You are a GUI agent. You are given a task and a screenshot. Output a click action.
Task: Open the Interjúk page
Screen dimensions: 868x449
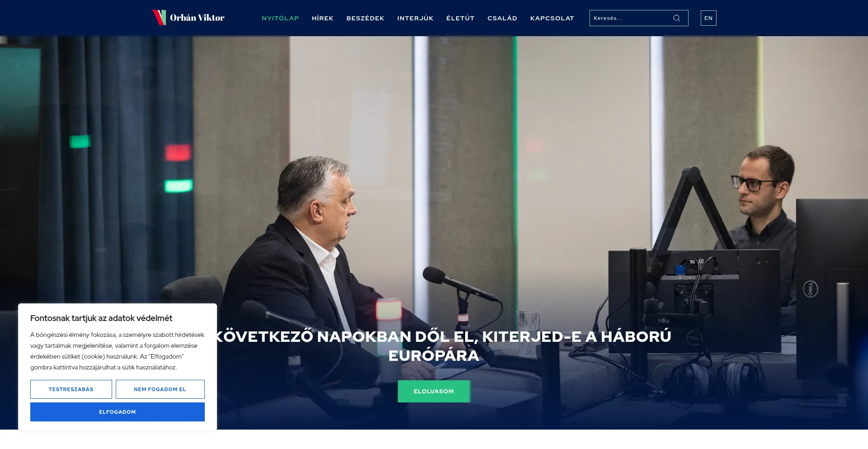(x=415, y=18)
